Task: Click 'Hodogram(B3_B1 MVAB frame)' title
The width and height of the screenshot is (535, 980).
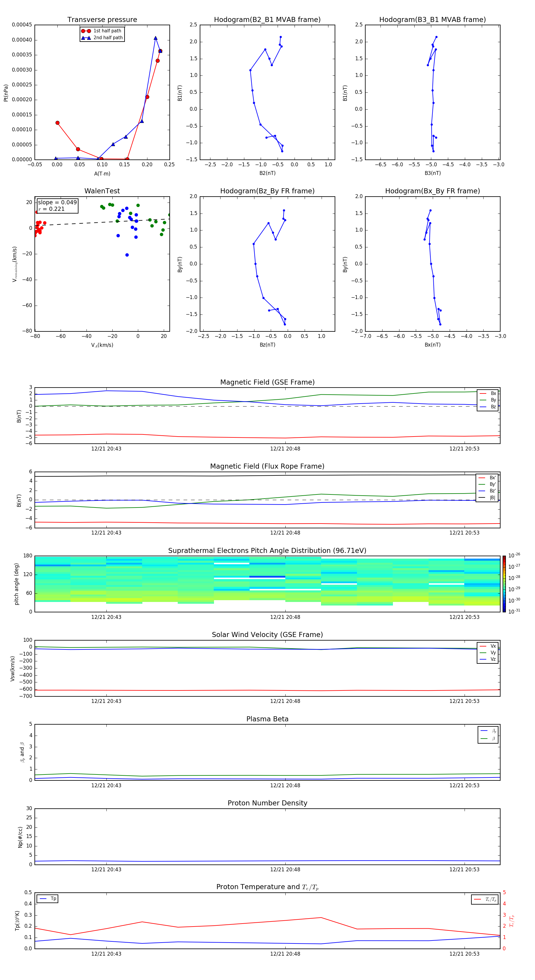Action: (x=432, y=20)
